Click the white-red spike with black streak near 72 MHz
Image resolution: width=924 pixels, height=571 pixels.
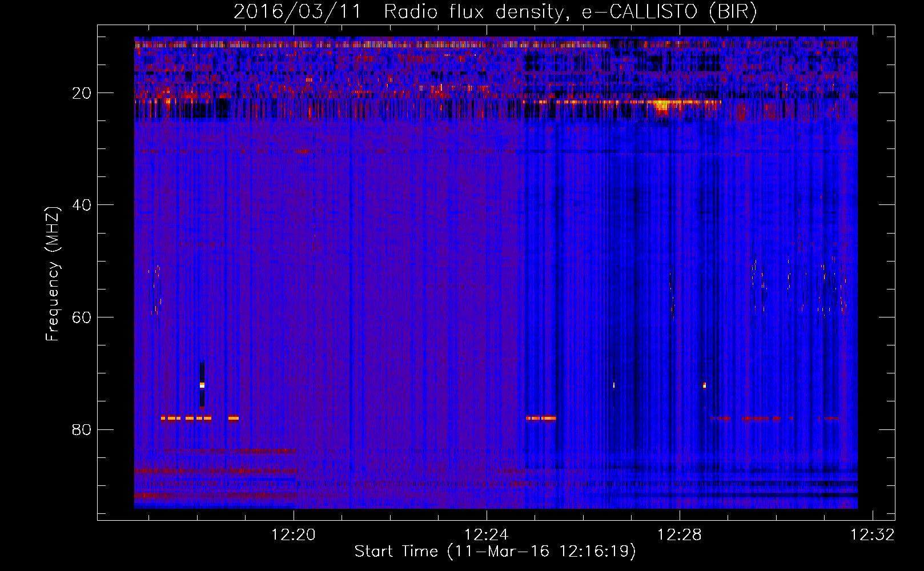(202, 385)
